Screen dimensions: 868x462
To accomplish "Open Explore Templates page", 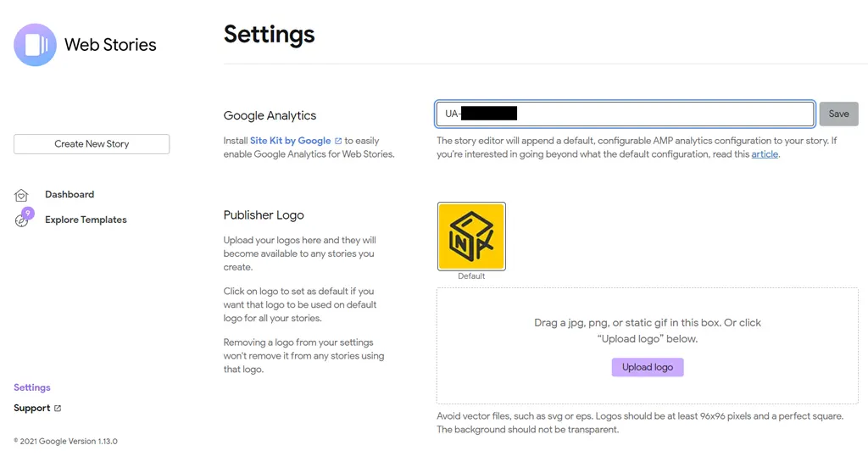I will pyautogui.click(x=86, y=220).
